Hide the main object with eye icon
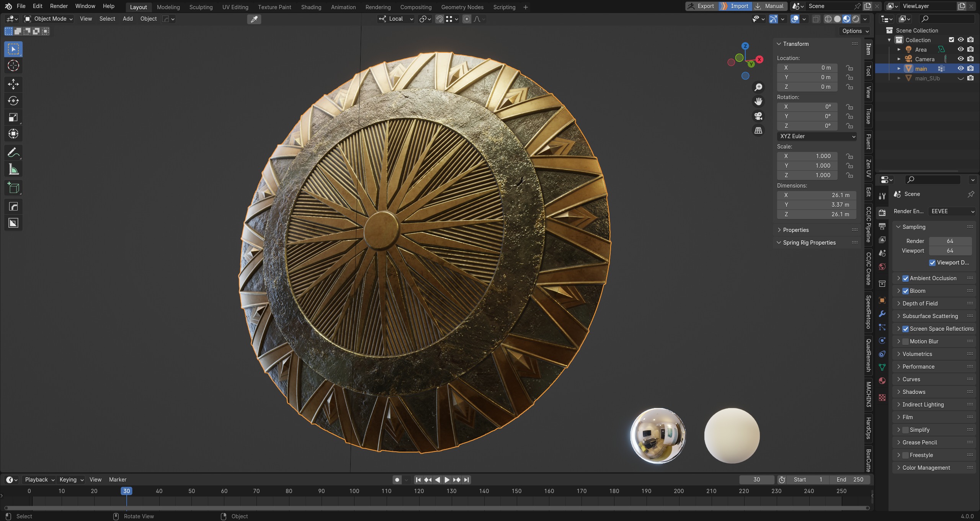980x521 pixels. 961,69
